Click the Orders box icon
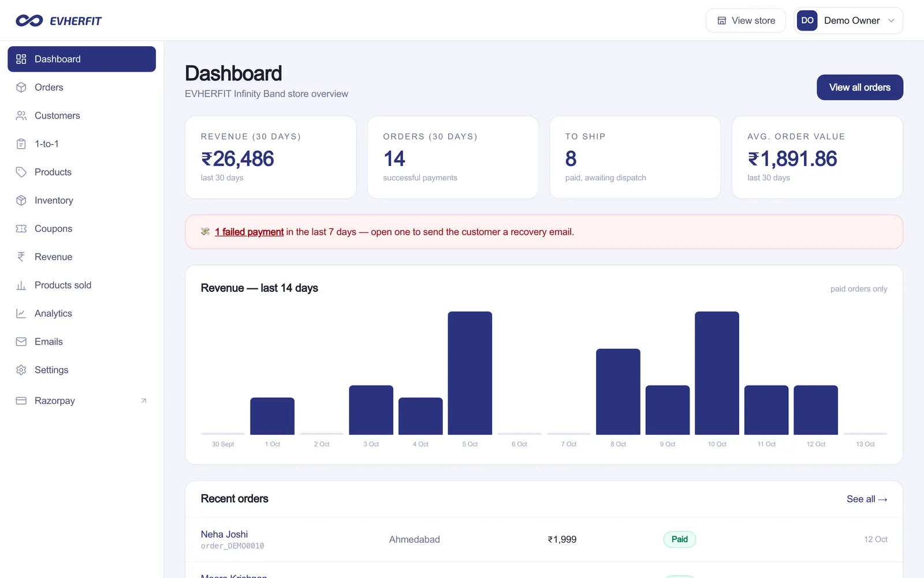 click(21, 87)
